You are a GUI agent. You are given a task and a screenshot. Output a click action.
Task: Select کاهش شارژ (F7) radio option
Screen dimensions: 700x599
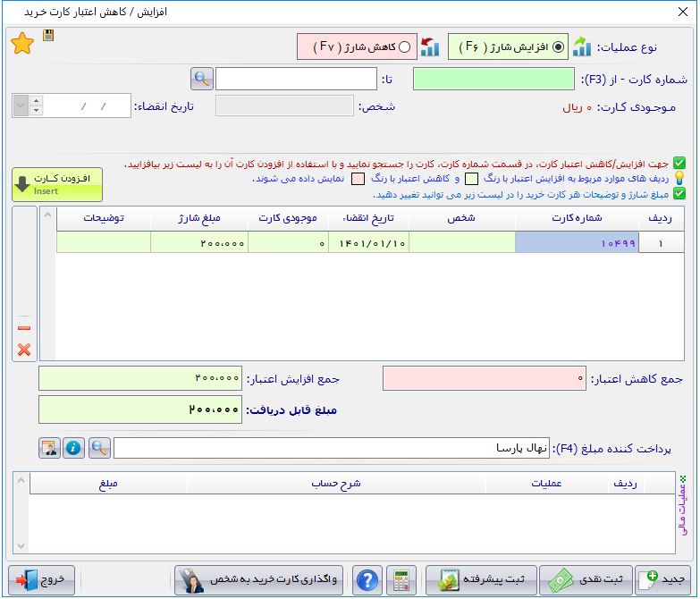pos(404,46)
